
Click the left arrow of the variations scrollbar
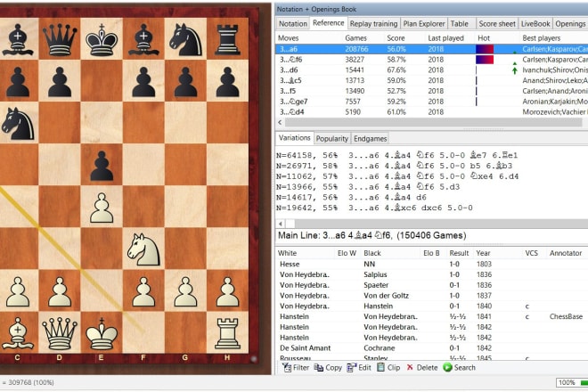[280, 224]
